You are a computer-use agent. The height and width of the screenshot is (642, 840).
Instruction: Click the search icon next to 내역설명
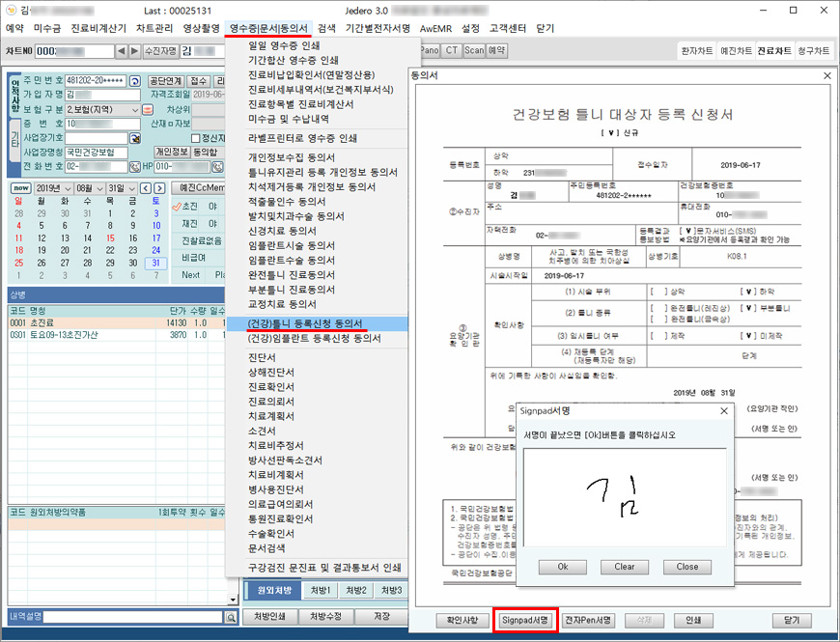(x=231, y=617)
